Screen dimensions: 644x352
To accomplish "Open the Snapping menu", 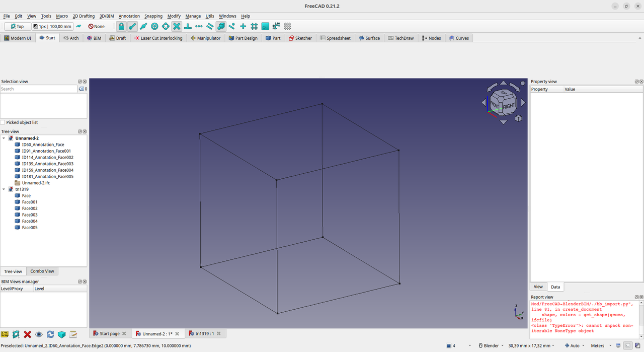I will pos(153,16).
